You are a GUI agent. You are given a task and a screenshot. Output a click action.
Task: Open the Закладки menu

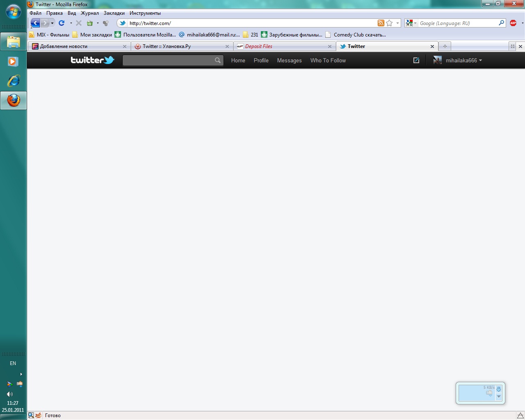point(114,13)
